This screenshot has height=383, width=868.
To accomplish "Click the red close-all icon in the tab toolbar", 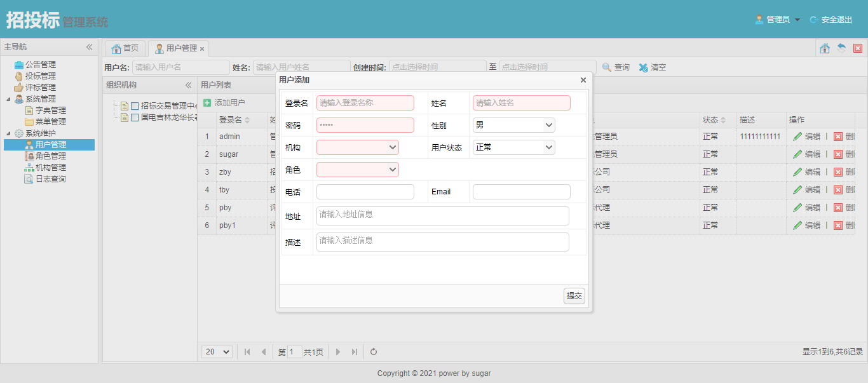I will click(x=858, y=48).
